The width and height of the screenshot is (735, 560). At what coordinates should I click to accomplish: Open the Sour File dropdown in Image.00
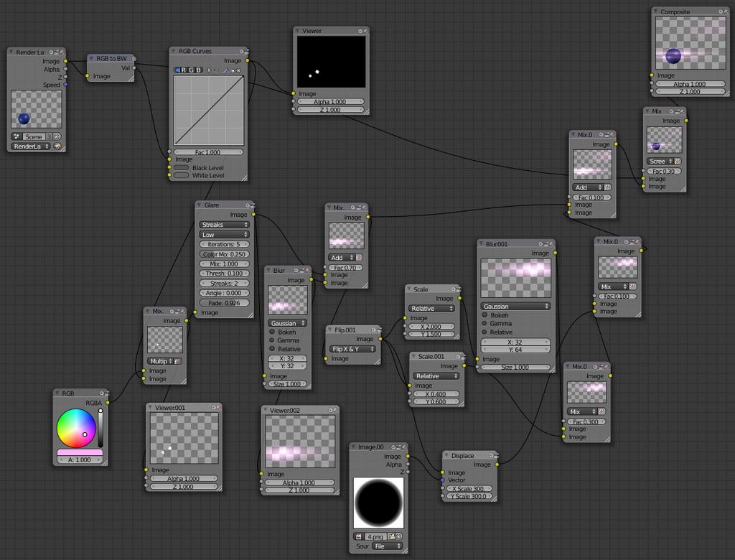(x=387, y=546)
